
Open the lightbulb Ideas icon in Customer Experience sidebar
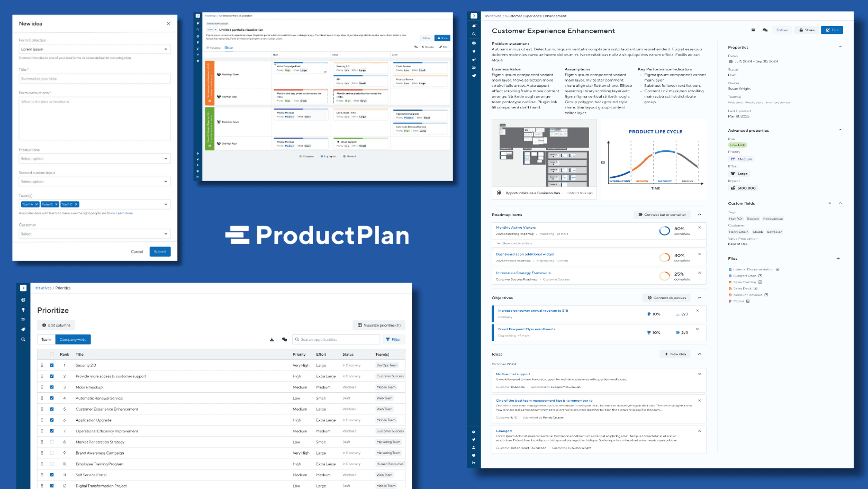474,51
